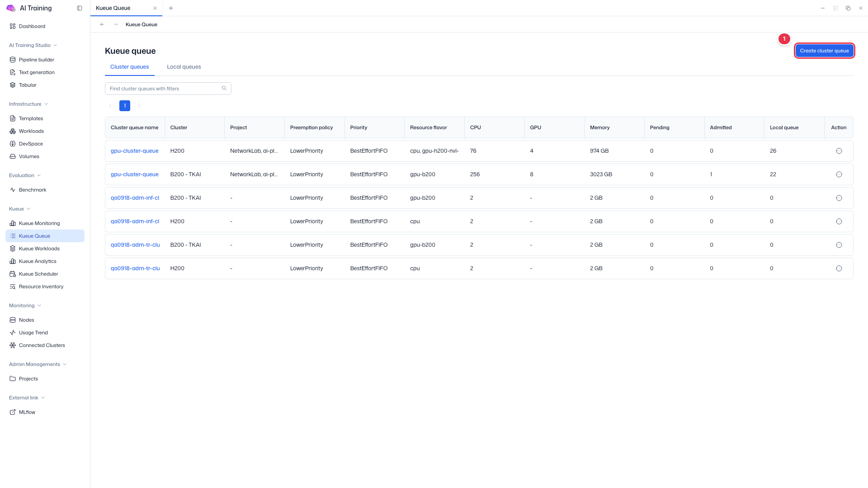Collapse the Kueue sidebar section
The height and width of the screenshot is (488, 868).
(20, 209)
